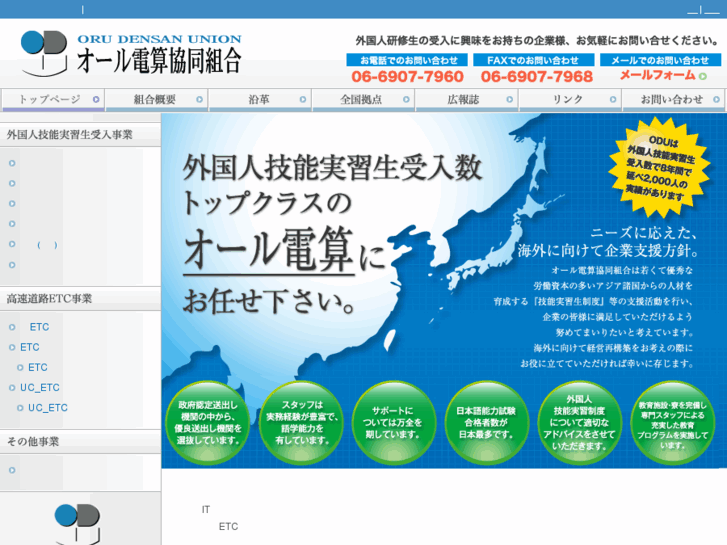The image size is (727, 545).
Task: Open the リンク navigation tab
Action: point(570,100)
